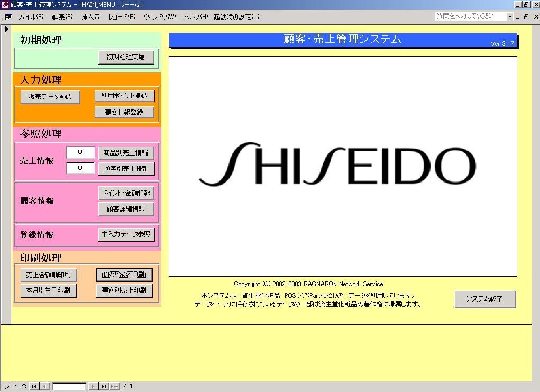540x392 pixels.
Task: Open 商品別売上情報
Action: (126, 153)
